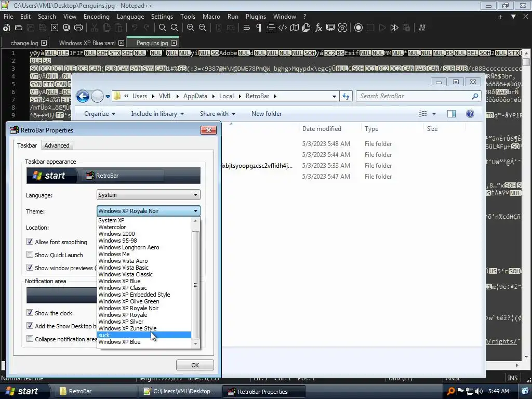Screen dimensions: 532x399
Task: Click the volume speaker tray icon
Action: point(479,391)
